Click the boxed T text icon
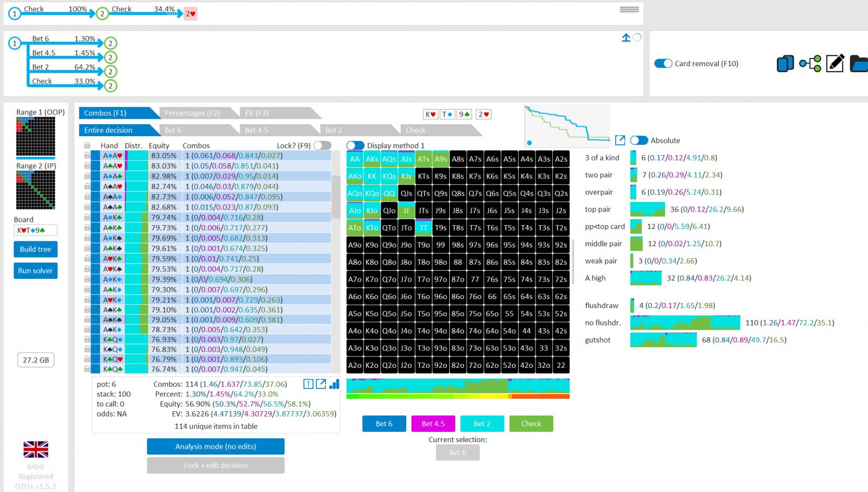Viewport: 868px width, 492px height. (308, 384)
